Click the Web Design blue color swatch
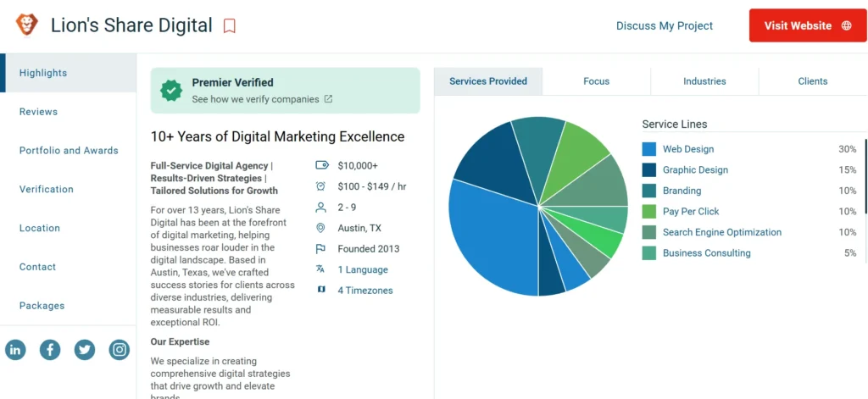The width and height of the screenshot is (868, 399). 649,149
